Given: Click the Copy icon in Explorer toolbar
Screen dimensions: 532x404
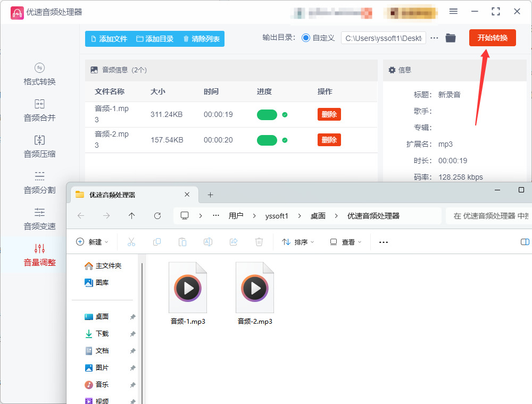Looking at the screenshot, I should (157, 242).
